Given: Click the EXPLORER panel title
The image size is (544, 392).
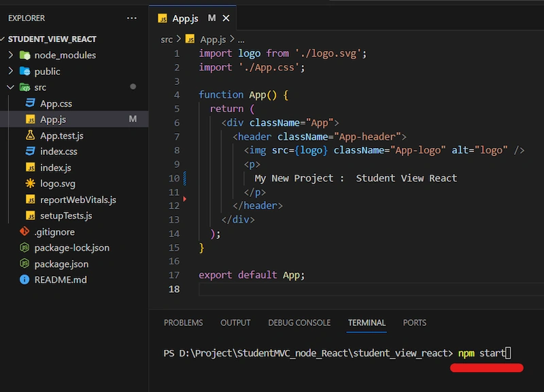Looking at the screenshot, I should [27, 18].
